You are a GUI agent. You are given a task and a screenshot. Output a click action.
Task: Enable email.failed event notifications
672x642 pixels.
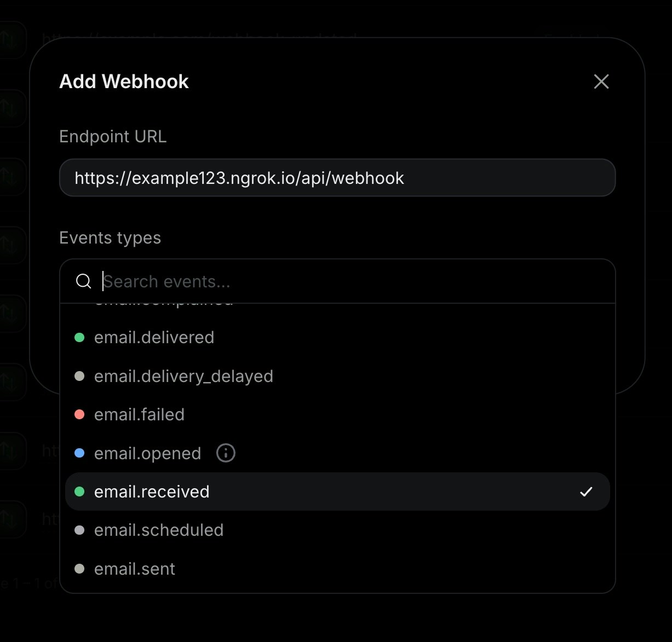[140, 414]
